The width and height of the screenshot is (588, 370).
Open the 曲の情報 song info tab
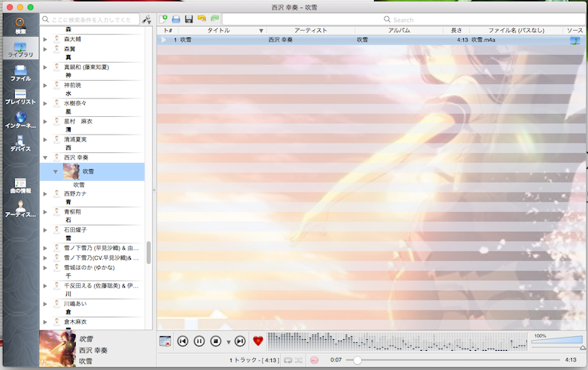pos(20,185)
